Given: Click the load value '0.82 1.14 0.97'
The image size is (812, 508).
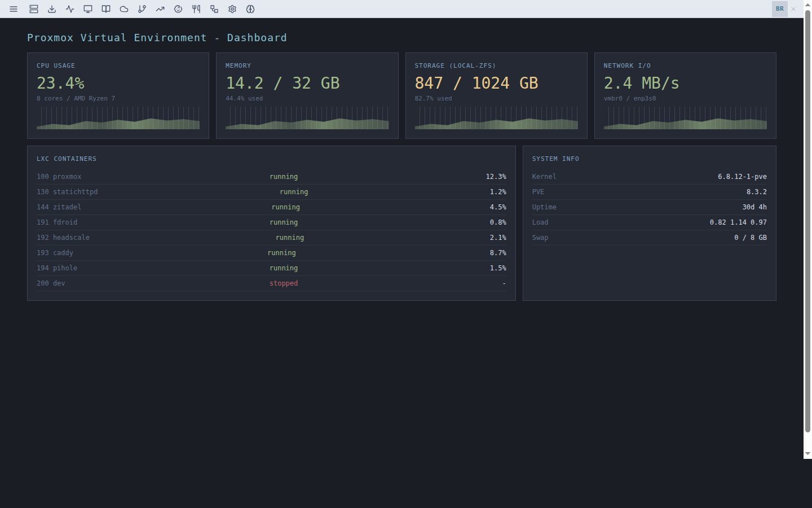Looking at the screenshot, I should (738, 222).
